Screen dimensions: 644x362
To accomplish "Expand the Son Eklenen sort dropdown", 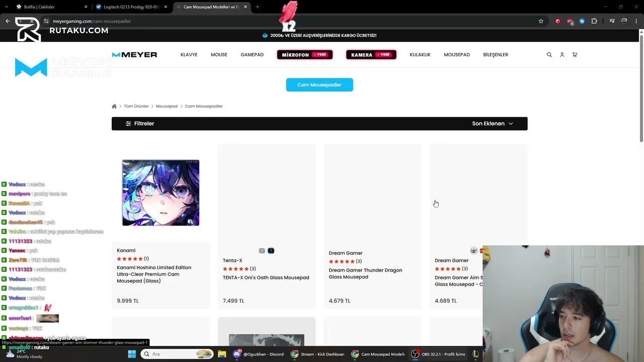I will 493,124.
